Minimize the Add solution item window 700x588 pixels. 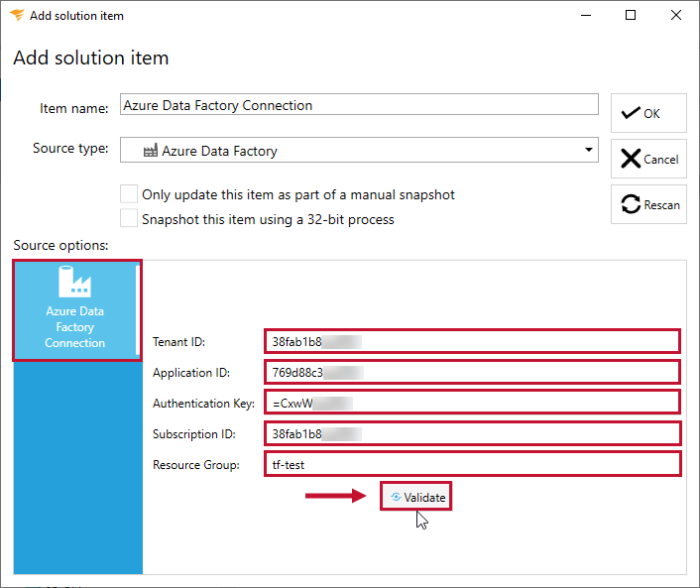[586, 15]
